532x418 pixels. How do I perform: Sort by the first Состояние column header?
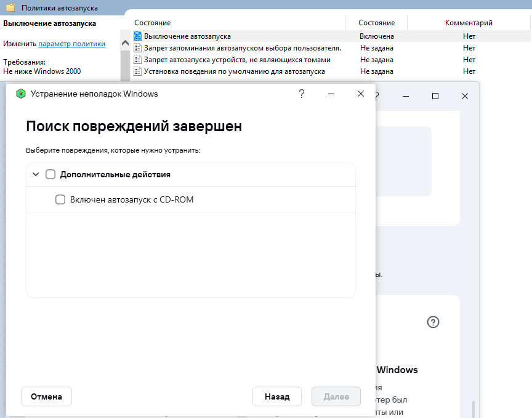(152, 23)
